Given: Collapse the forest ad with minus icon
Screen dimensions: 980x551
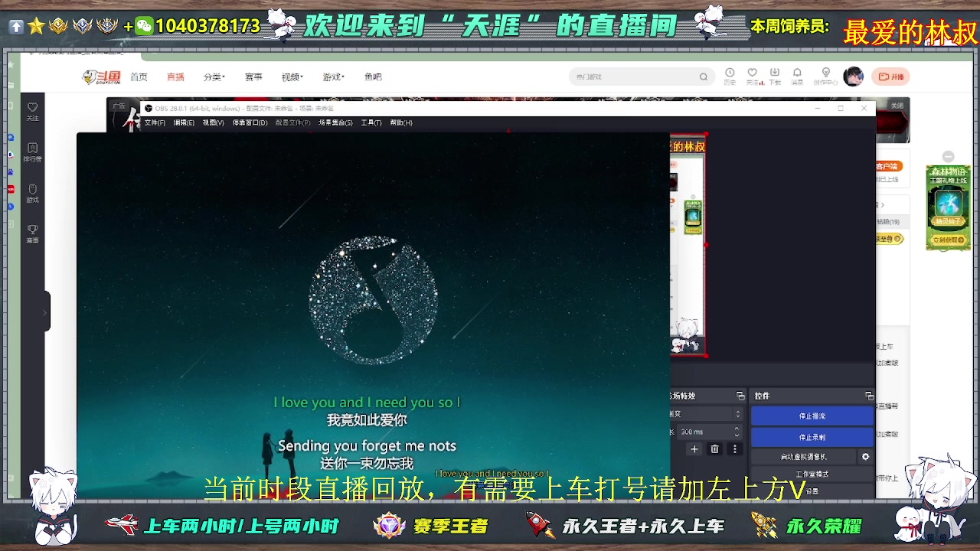Looking at the screenshot, I should coord(949,156).
